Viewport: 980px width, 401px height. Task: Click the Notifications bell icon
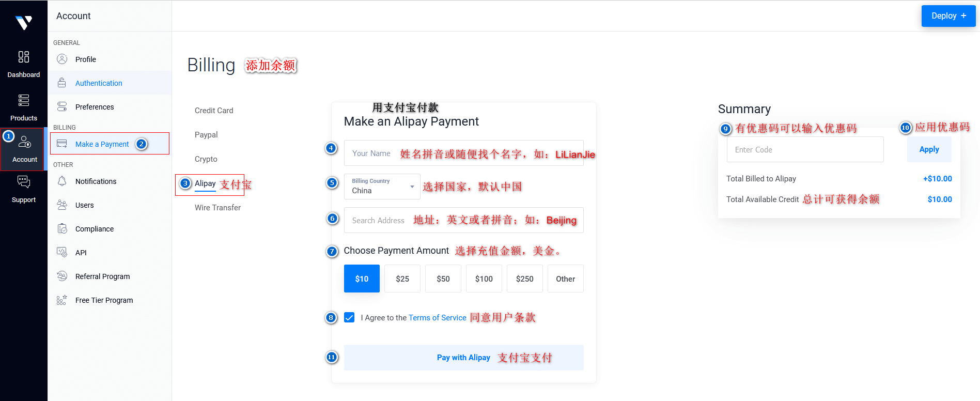click(62, 181)
